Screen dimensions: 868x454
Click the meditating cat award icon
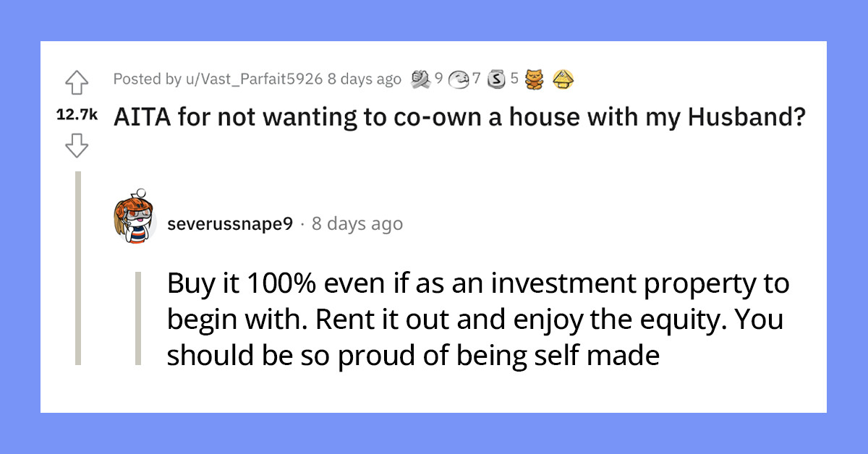pos(535,80)
